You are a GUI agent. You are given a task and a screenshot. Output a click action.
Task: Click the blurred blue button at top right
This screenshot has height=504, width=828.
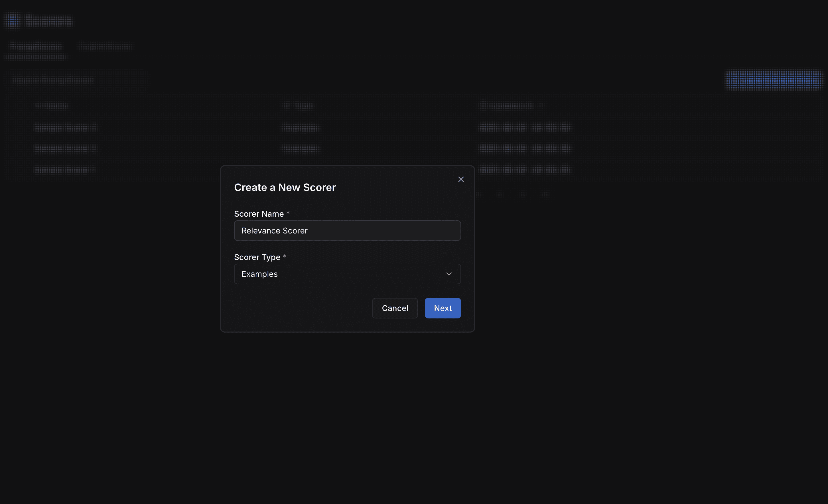[774, 80]
